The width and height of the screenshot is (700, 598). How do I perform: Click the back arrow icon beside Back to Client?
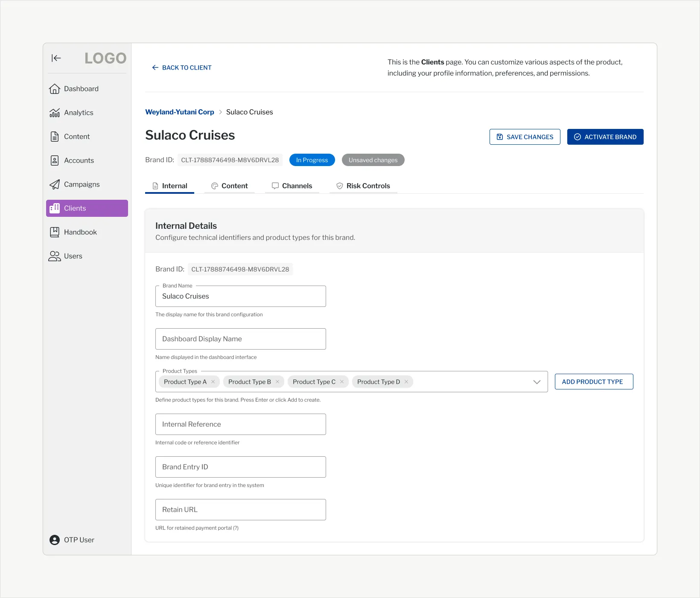pos(155,67)
